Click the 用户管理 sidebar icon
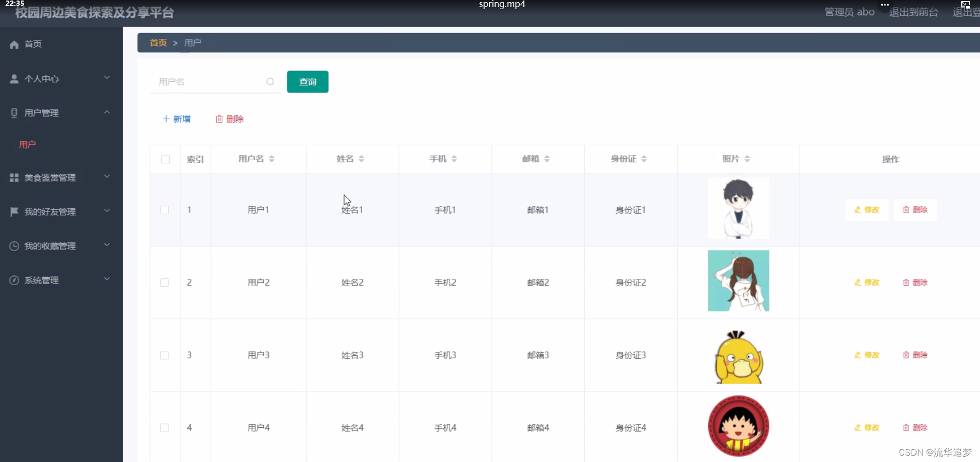The image size is (980, 462). coord(14,113)
